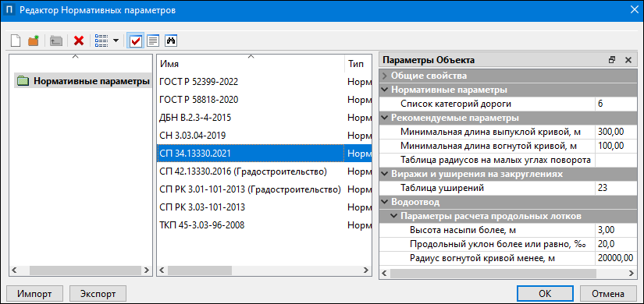Close the Редактор Нормативных параметров window
The width and height of the screenshot is (644, 304).
tap(633, 11)
